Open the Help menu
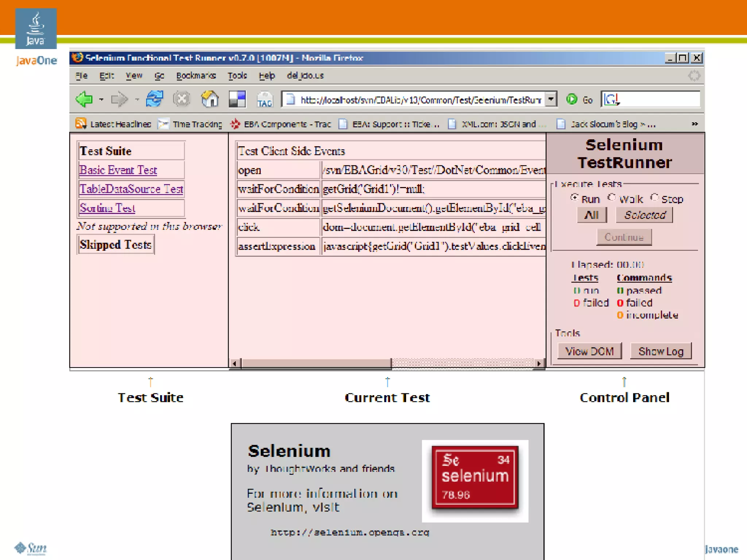 click(267, 75)
